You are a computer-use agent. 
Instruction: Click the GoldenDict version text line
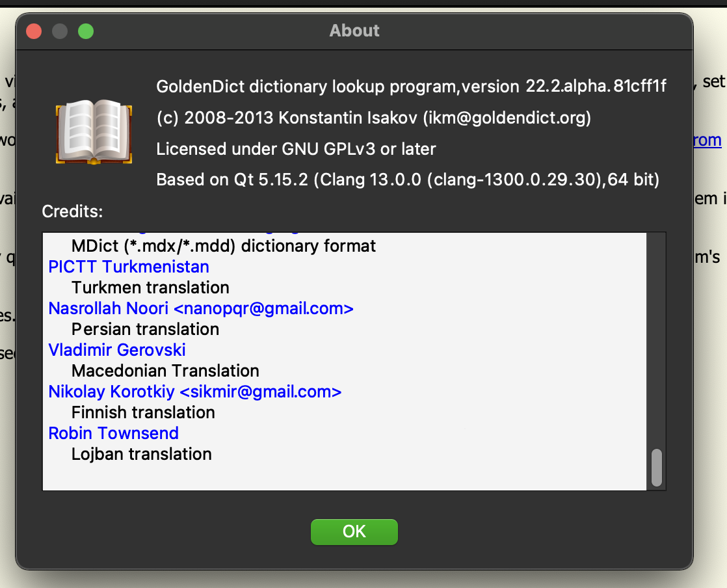click(x=411, y=87)
